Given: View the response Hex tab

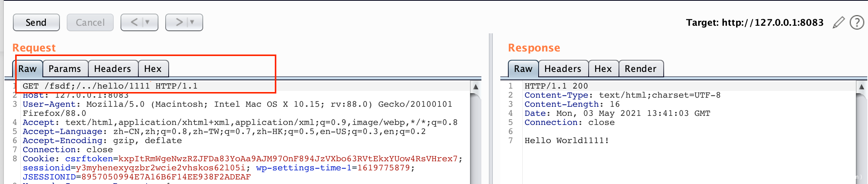Looking at the screenshot, I should click(603, 69).
